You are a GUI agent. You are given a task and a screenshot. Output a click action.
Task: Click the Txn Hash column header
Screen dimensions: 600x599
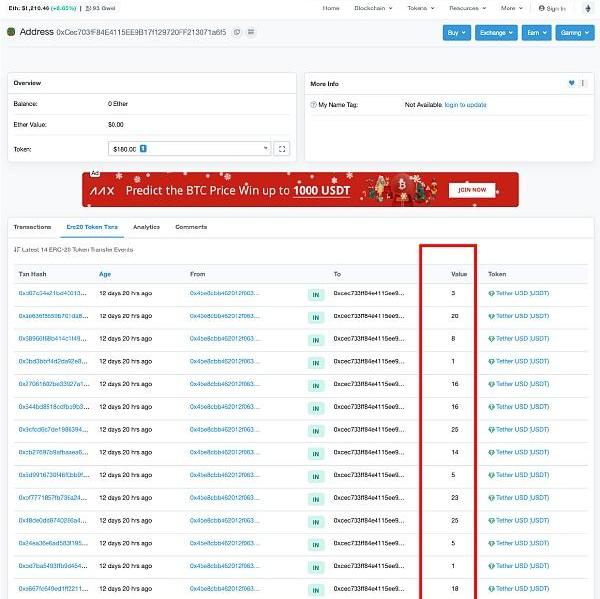(x=32, y=274)
